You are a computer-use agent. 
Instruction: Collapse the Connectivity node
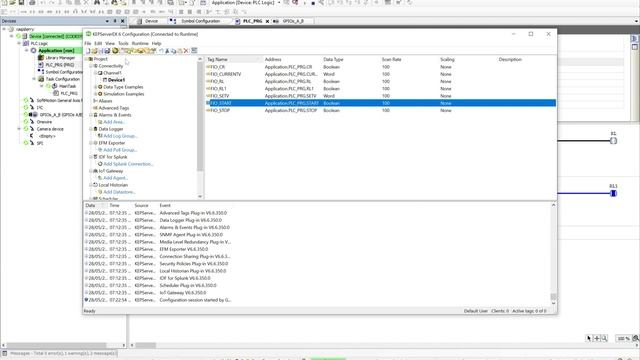click(x=91, y=66)
